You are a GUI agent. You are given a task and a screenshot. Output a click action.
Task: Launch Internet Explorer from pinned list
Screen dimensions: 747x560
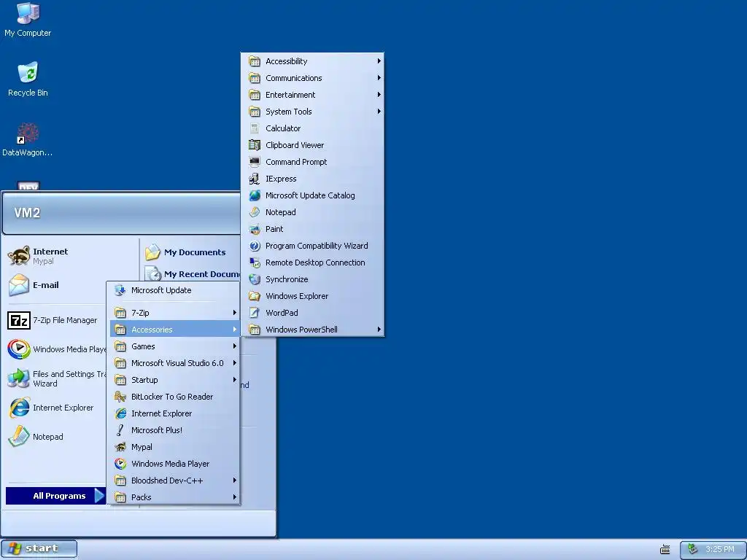[52, 408]
